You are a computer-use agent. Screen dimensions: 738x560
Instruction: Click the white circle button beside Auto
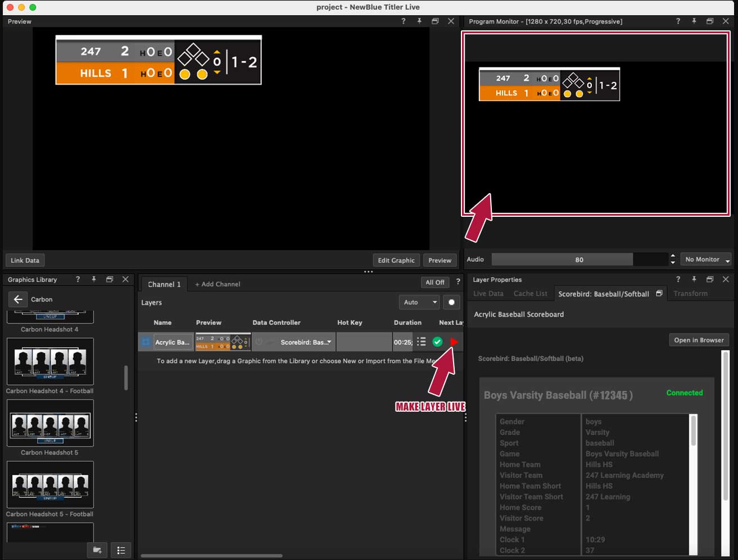[x=451, y=302]
